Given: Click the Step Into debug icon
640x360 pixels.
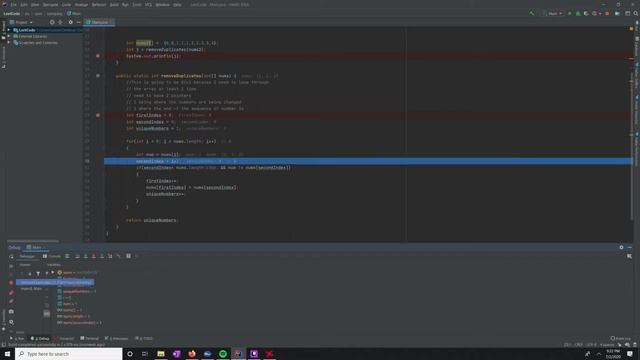Looking at the screenshot, I should coord(85,256).
